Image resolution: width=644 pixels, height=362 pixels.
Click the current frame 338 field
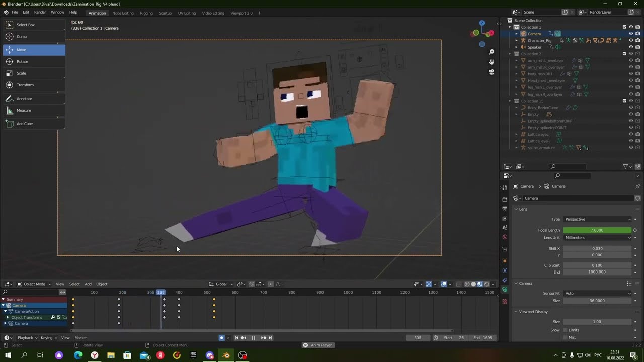point(418,338)
